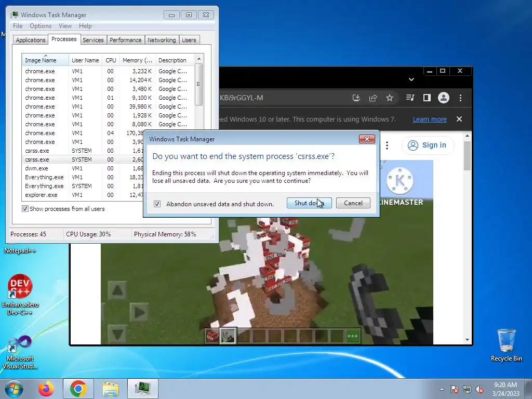Uncheck Abandon unsaved data and shut down
The height and width of the screenshot is (399, 532).
pyautogui.click(x=157, y=204)
